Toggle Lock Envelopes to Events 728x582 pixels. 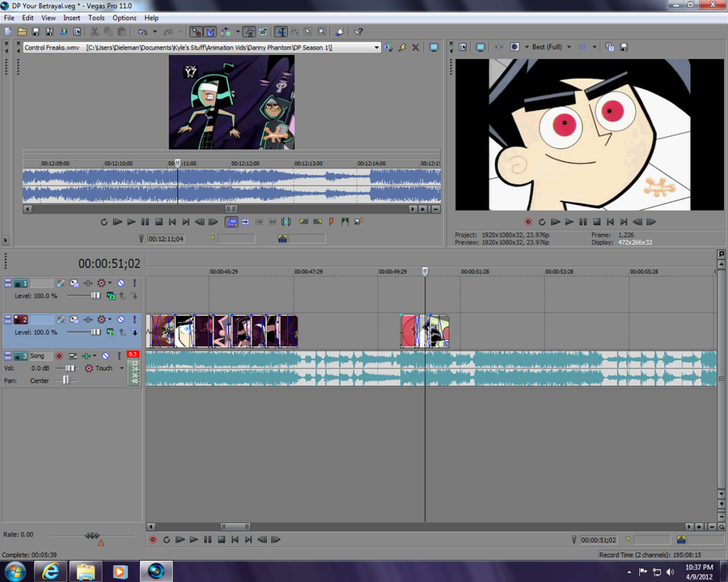(250, 32)
